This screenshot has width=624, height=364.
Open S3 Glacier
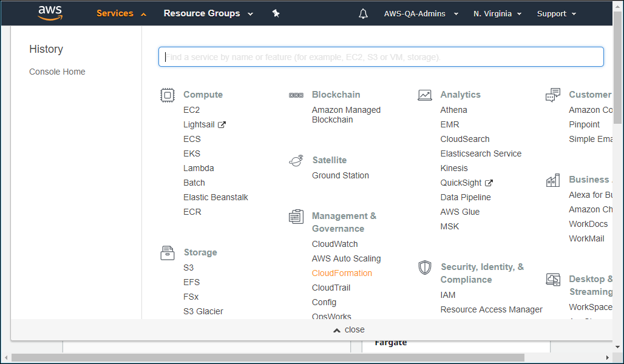pyautogui.click(x=203, y=311)
